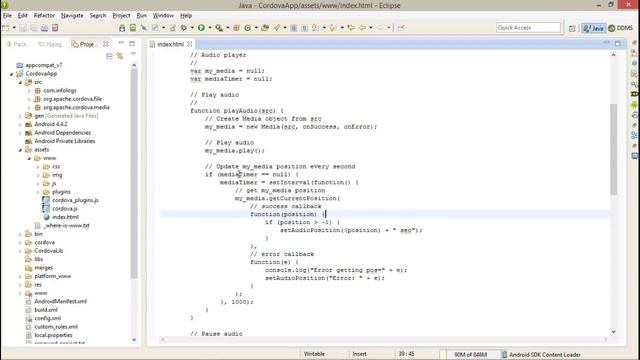Expand the gen Generated Java Files folder
640x360 pixels.
coord(20,116)
